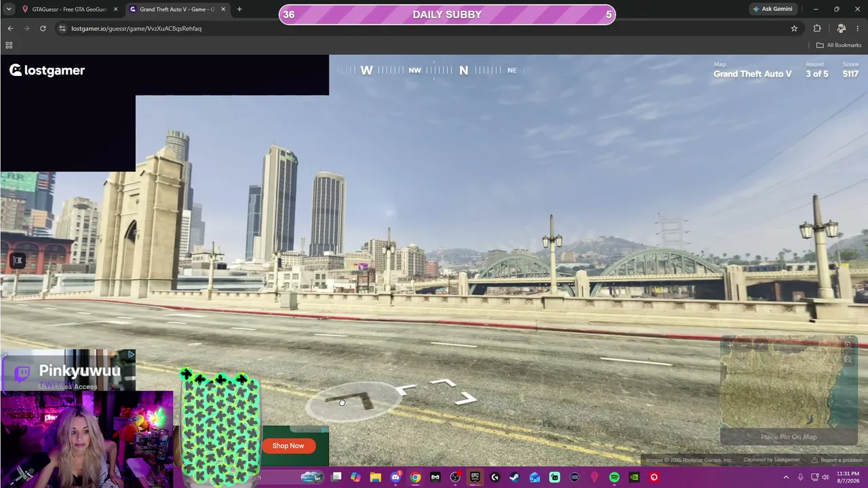Show hidden system tray icons

[787, 477]
